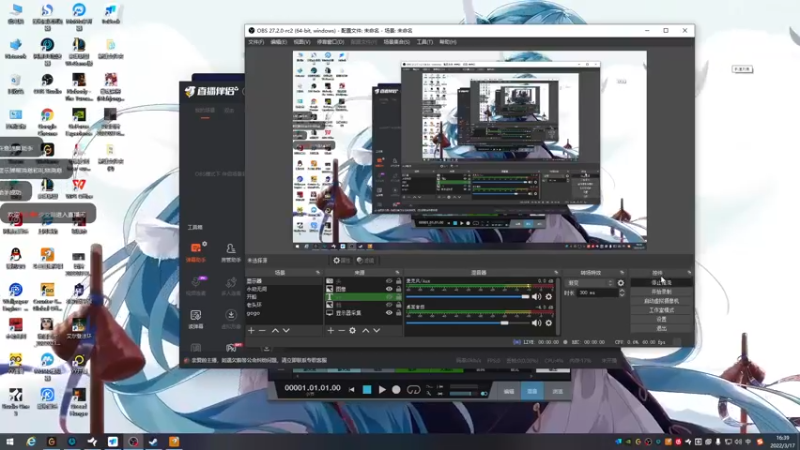Image resolution: width=800 pixels, height=450 pixels.
Task: Pop out the 转场特效 dock panel
Action: (621, 273)
